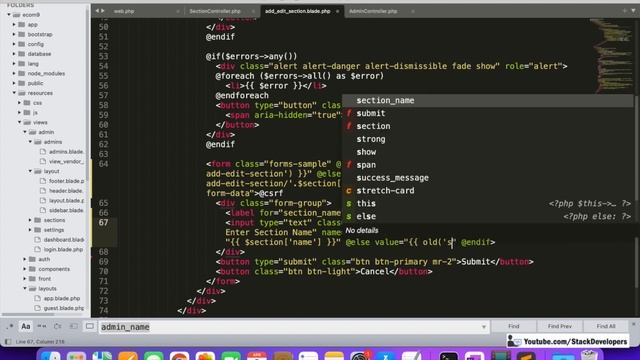
Task: Open tab list dropdown at tab bar end
Action: click(x=633, y=11)
